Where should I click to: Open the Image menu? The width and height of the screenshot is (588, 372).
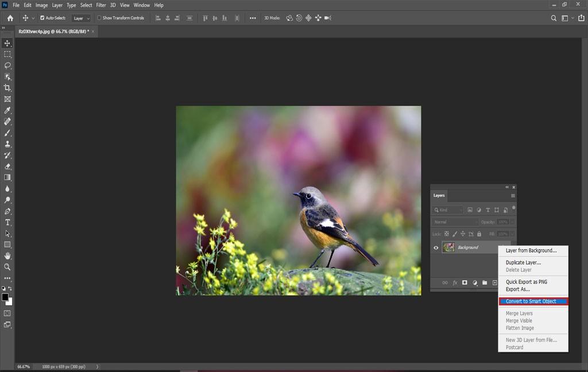(x=41, y=5)
